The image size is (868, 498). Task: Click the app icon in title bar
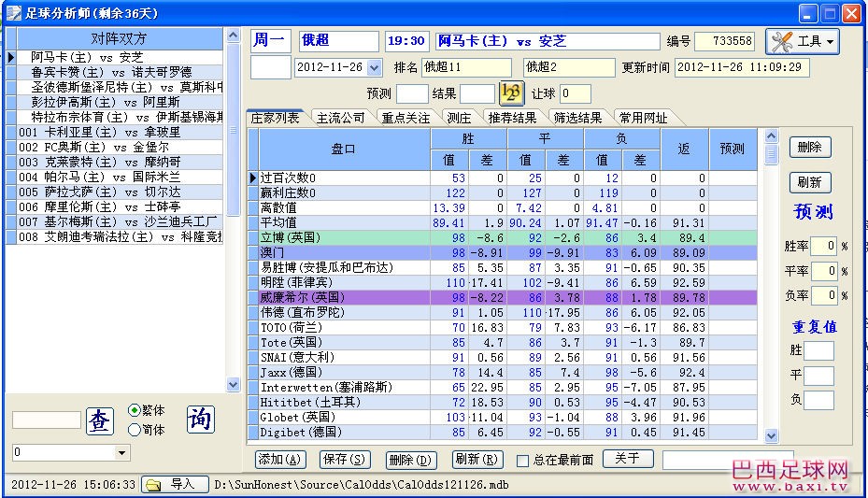pos(13,13)
